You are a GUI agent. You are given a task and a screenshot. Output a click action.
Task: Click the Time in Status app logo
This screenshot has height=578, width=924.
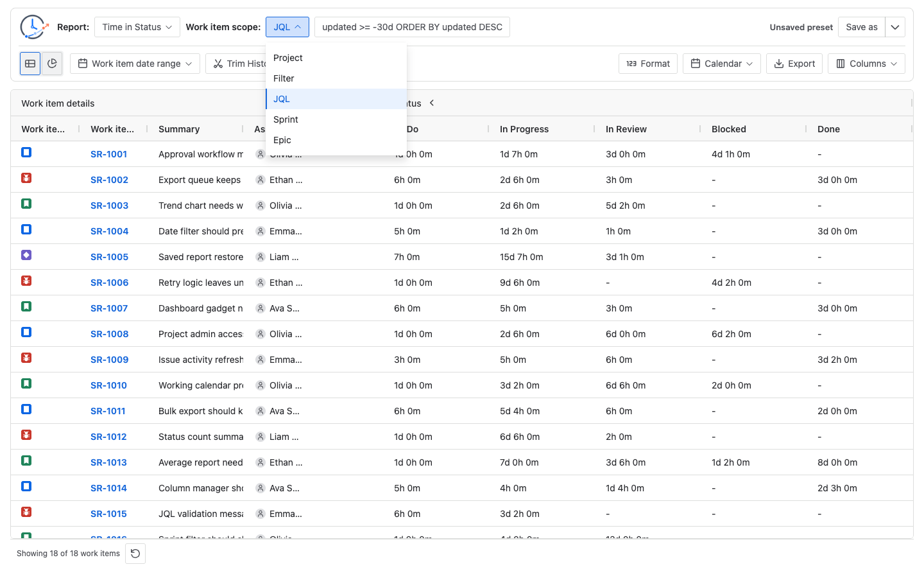(x=34, y=27)
